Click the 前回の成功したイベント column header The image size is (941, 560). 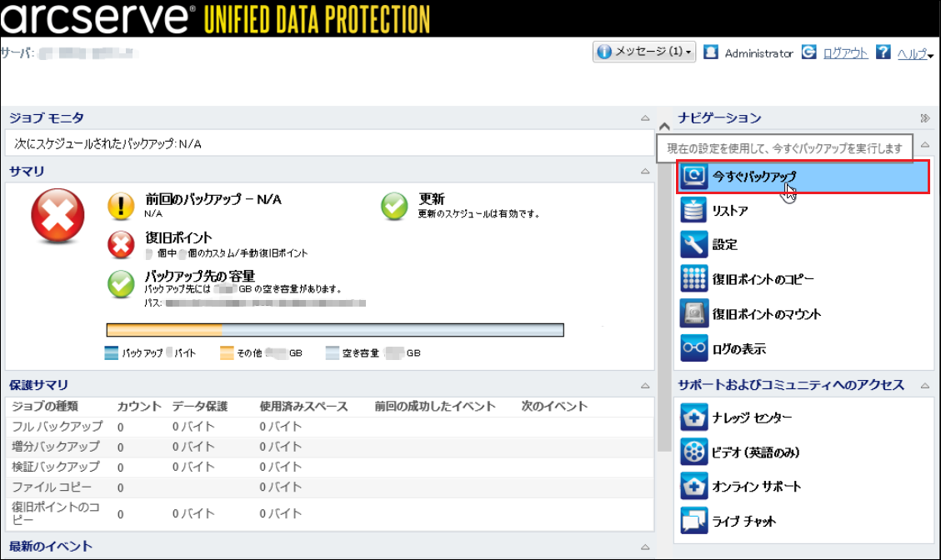click(x=435, y=407)
